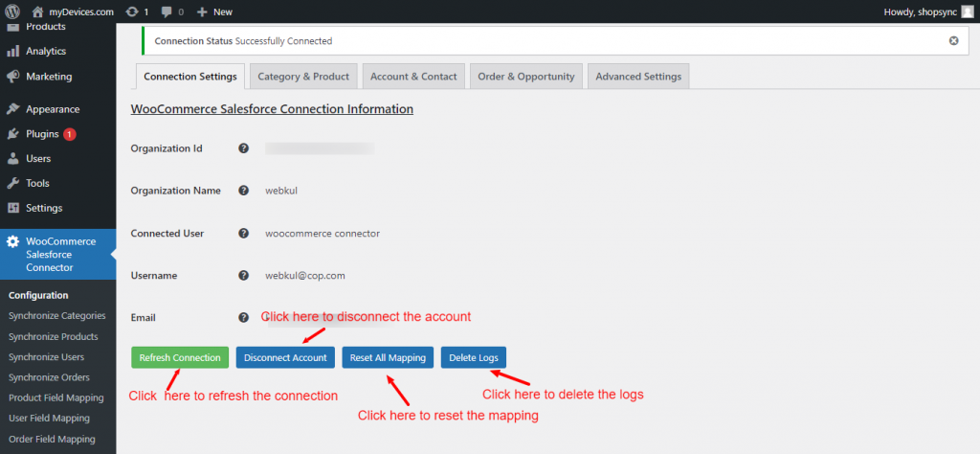
Task: Open the comments bubble icon
Action: click(167, 11)
